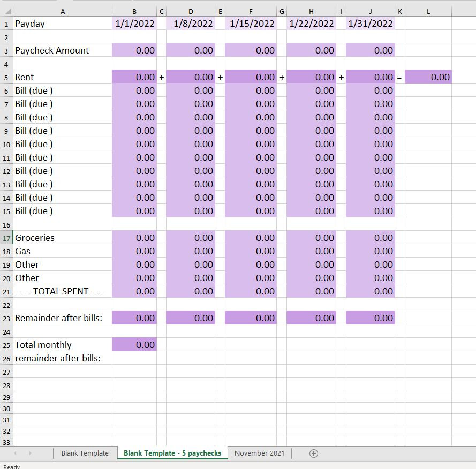This screenshot has width=476, height=469.
Task: Select the Total monthly remainder value cell
Action: (134, 345)
